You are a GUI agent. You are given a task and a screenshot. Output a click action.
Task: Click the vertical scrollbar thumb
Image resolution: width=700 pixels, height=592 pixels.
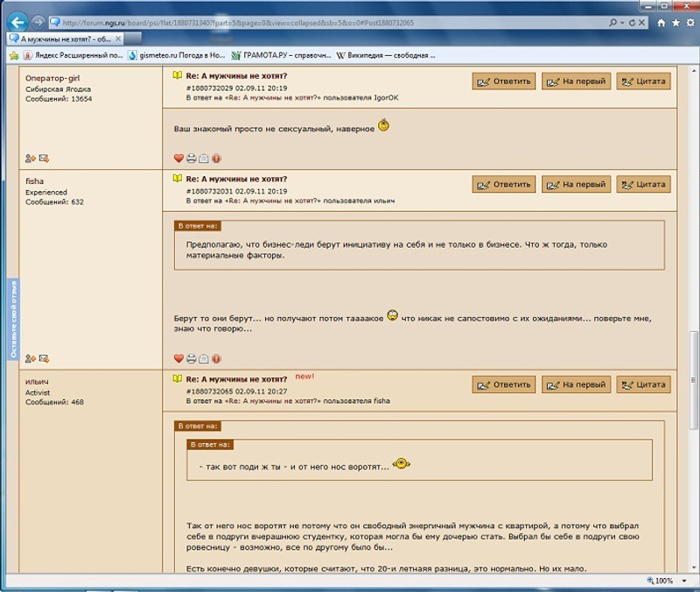coord(693,380)
